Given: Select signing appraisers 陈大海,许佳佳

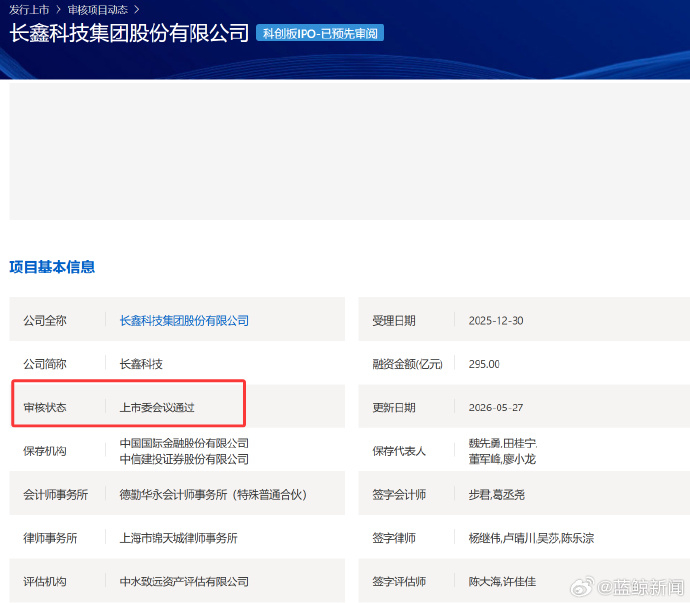Looking at the screenshot, I should click(502, 581).
